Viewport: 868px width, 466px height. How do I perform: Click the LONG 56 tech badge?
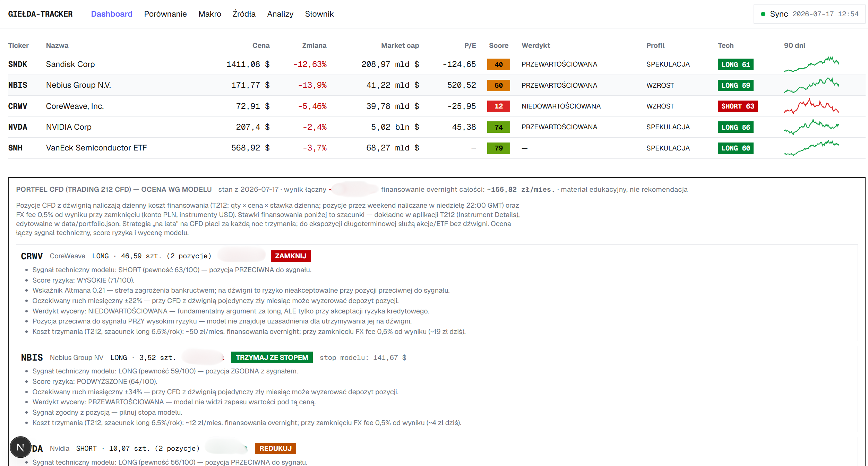(736, 127)
